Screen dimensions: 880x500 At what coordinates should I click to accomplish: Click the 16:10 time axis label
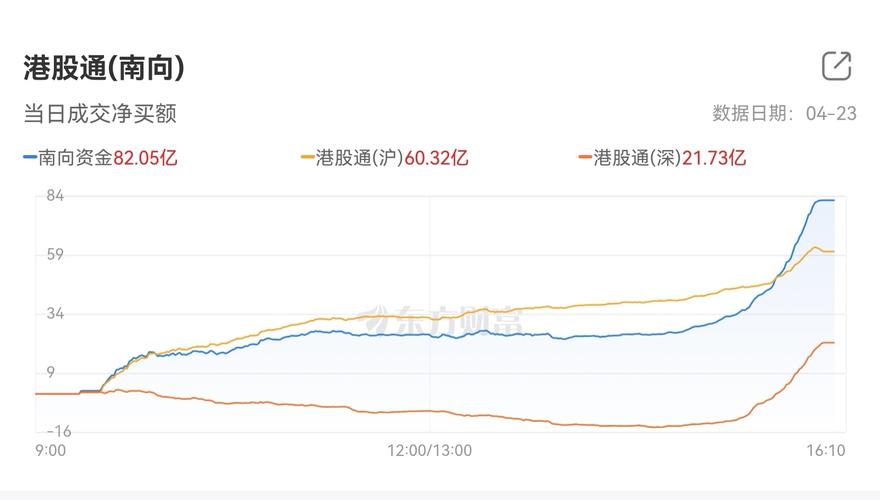(x=826, y=451)
